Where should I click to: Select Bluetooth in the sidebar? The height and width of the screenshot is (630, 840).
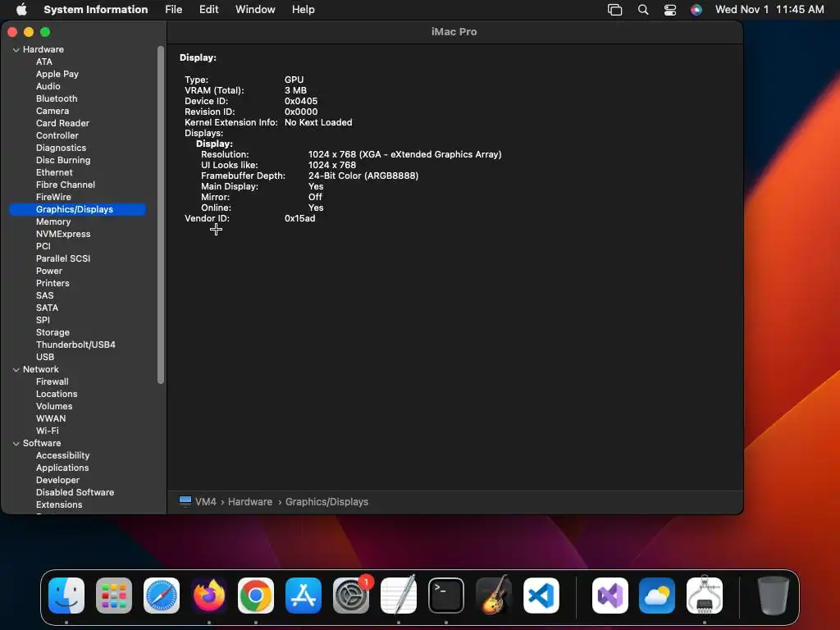click(x=57, y=98)
